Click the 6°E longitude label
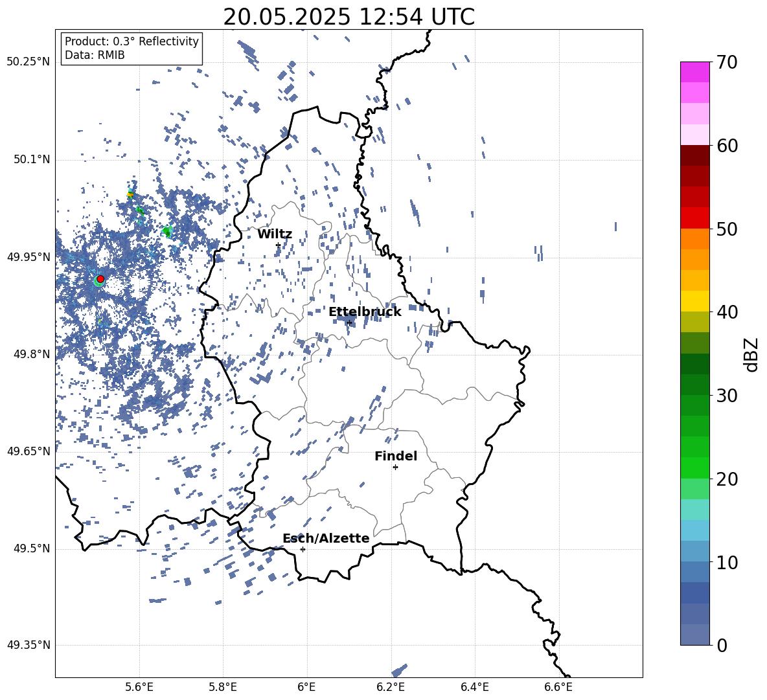The height and width of the screenshot is (700, 767). click(306, 687)
